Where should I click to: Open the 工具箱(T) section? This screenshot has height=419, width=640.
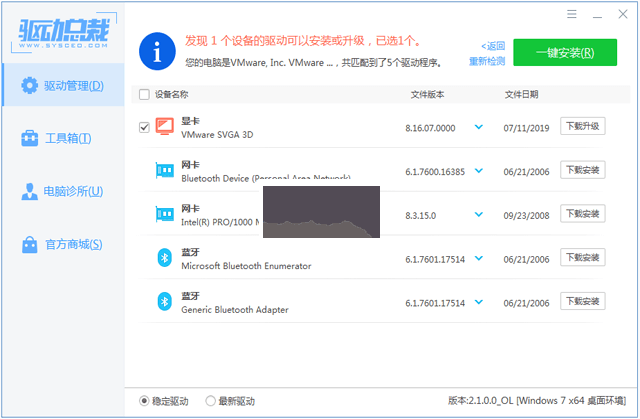[x=63, y=138]
